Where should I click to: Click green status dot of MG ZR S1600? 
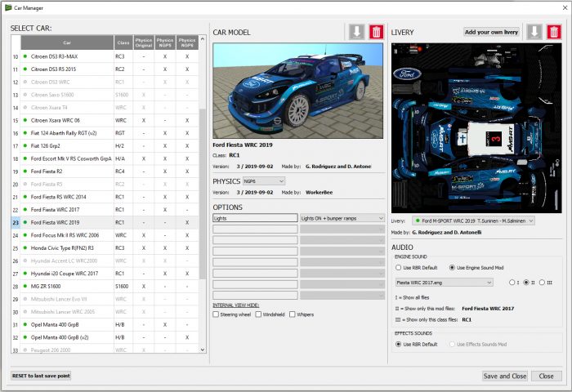click(x=25, y=286)
